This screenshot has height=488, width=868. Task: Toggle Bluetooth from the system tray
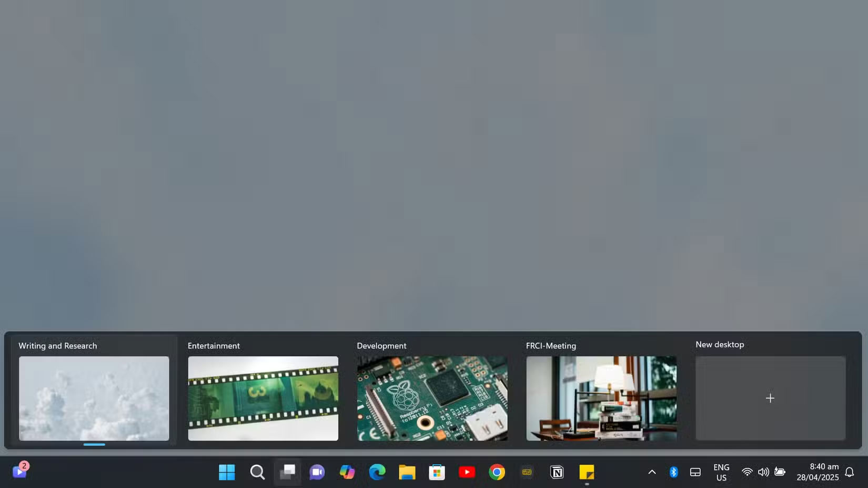click(673, 472)
